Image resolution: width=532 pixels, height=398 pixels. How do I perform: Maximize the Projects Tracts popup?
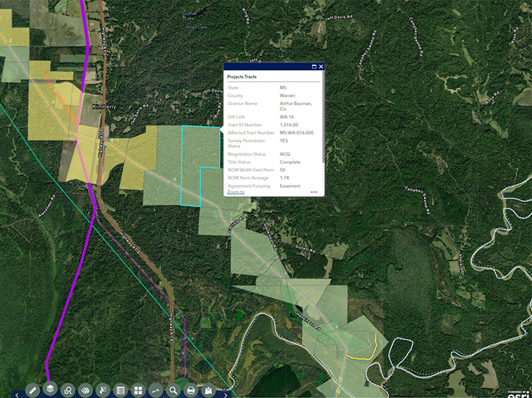314,67
